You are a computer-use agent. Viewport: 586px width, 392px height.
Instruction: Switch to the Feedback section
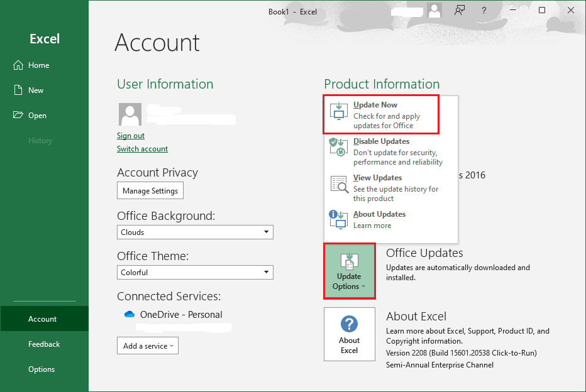coord(44,344)
